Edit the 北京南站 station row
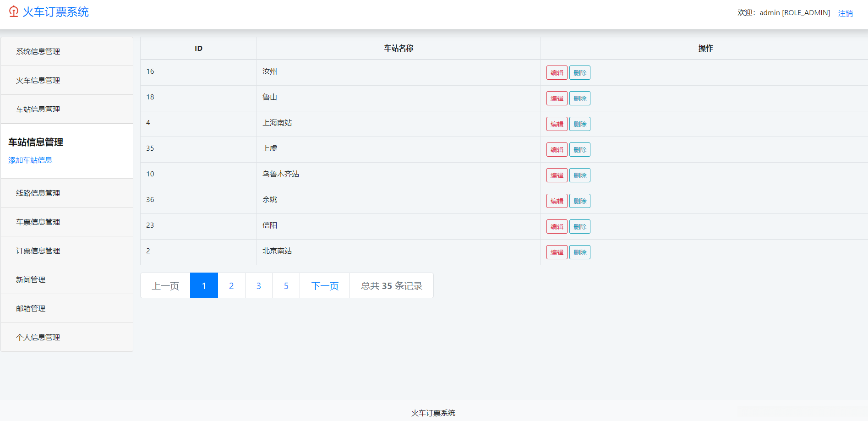The height and width of the screenshot is (421, 868). click(557, 252)
